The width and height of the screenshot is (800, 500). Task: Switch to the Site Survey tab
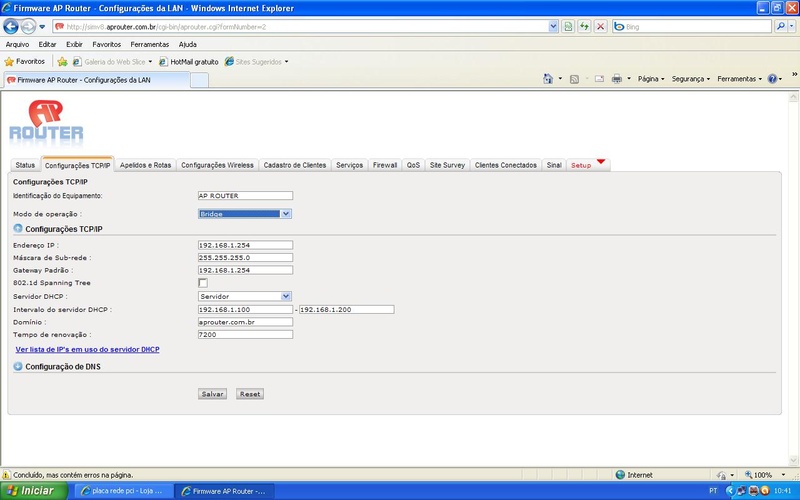[447, 165]
